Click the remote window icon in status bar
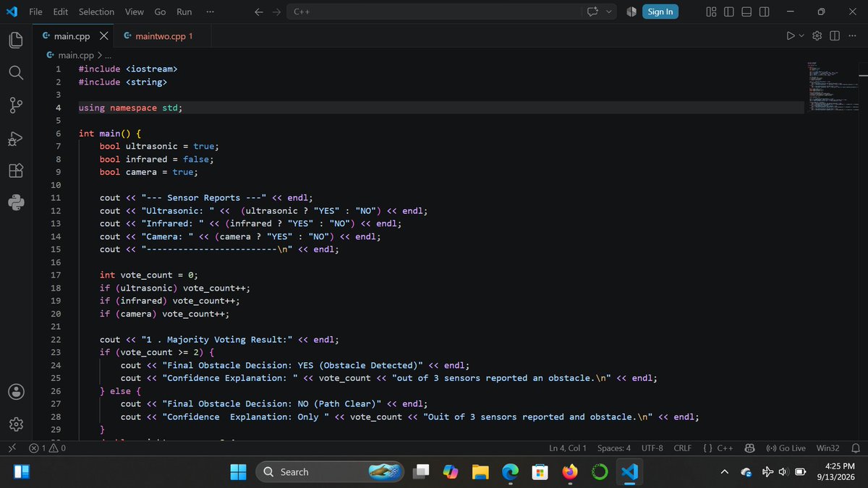 coord(12,448)
